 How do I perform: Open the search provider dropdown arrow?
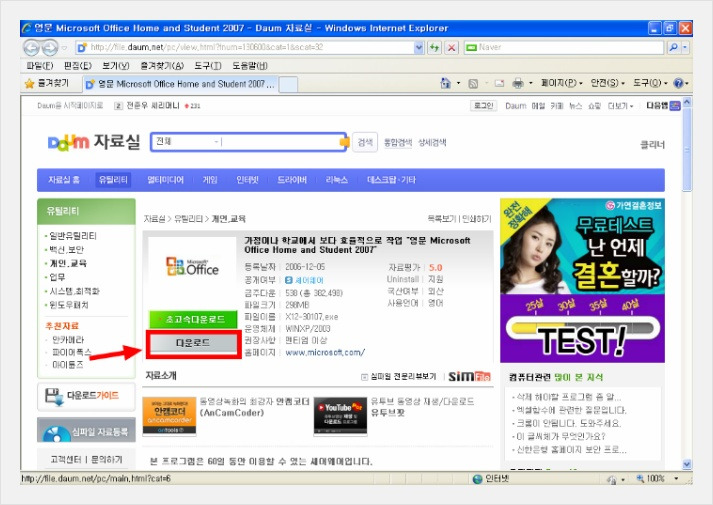(685, 47)
